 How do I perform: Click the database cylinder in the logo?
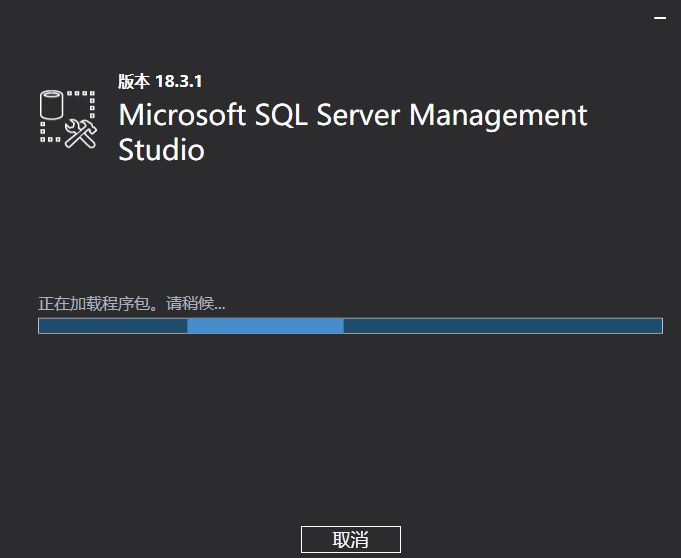[52, 104]
